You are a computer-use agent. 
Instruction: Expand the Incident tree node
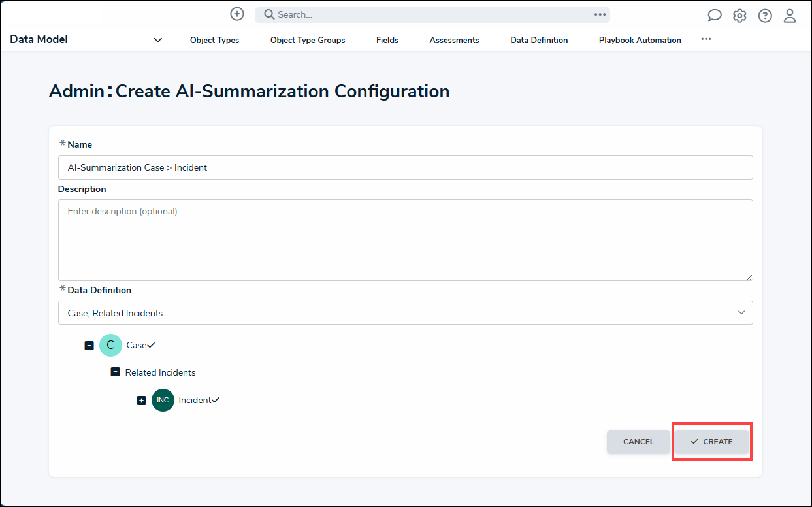coord(141,401)
